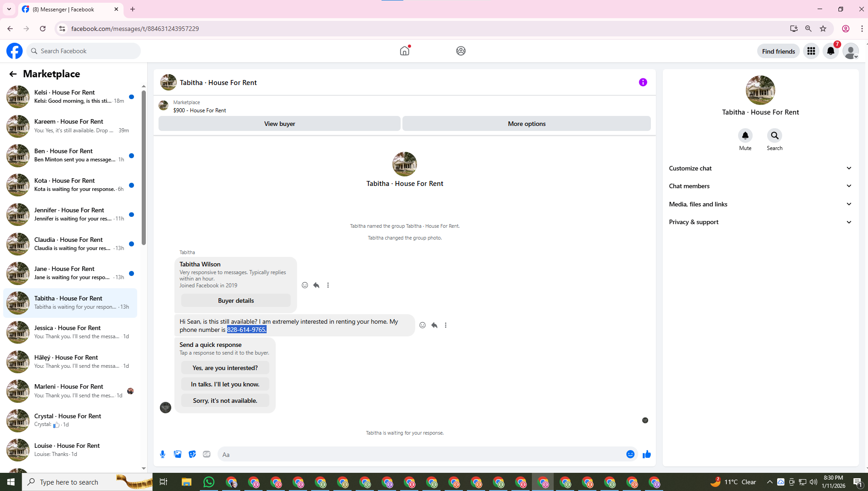Open the emoji picker in message box
The image size is (868, 491).
630,454
